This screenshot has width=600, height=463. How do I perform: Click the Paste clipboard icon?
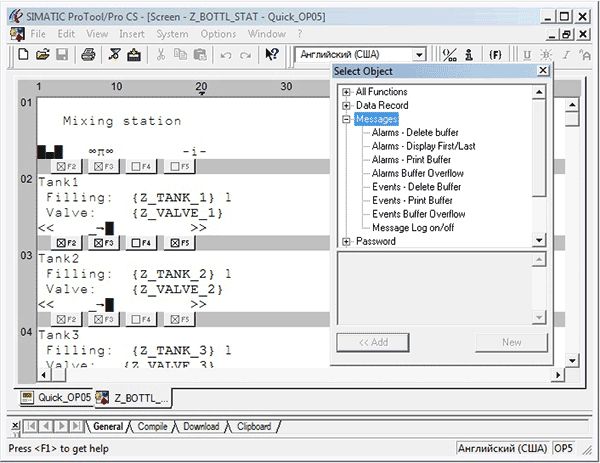[200, 55]
